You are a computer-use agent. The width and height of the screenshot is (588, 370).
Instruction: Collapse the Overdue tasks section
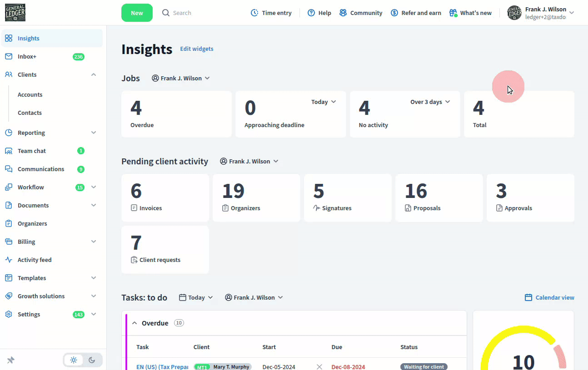[x=135, y=323]
